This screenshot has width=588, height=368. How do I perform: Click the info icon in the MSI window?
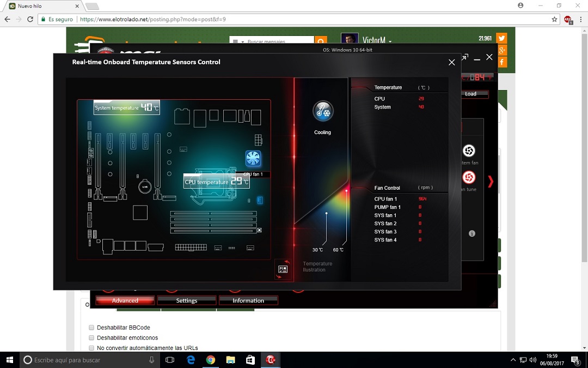472,233
